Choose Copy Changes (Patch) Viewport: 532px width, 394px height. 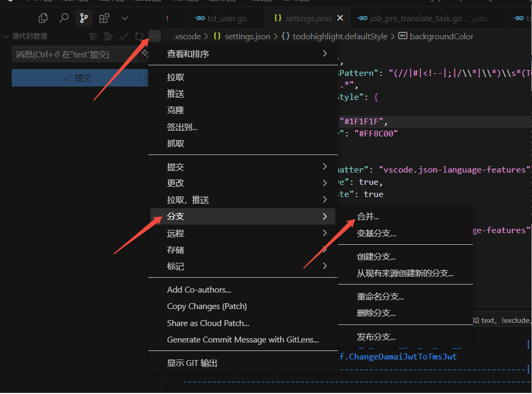click(x=243, y=306)
